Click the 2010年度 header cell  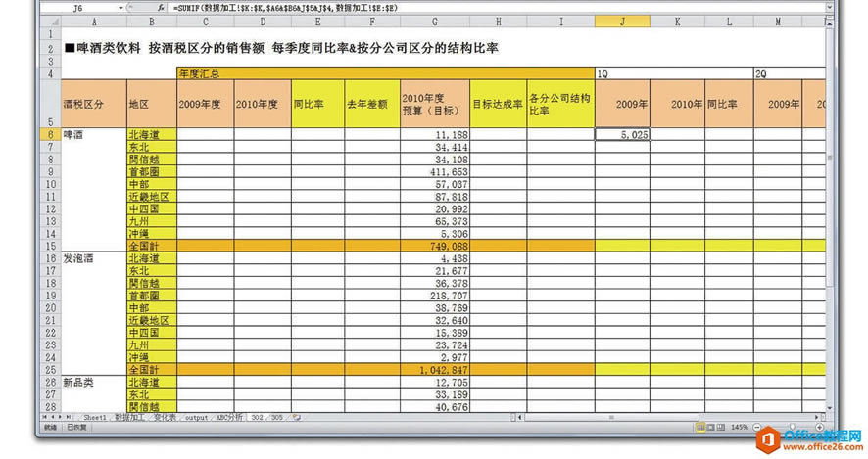pyautogui.click(x=263, y=104)
